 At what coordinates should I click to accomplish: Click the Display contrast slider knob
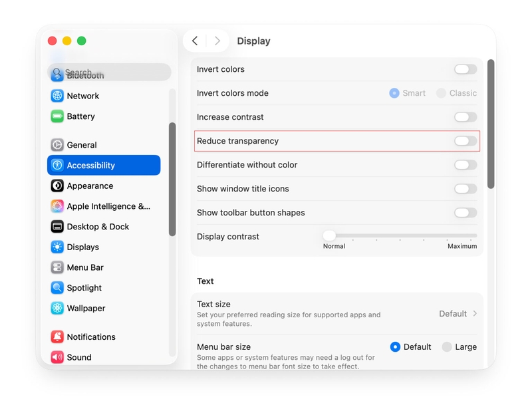point(329,235)
